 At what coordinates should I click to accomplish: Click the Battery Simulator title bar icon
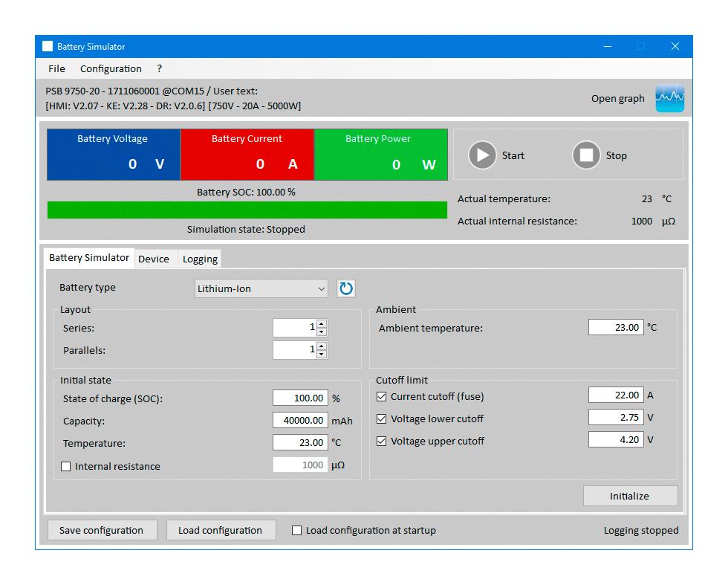pos(47,46)
